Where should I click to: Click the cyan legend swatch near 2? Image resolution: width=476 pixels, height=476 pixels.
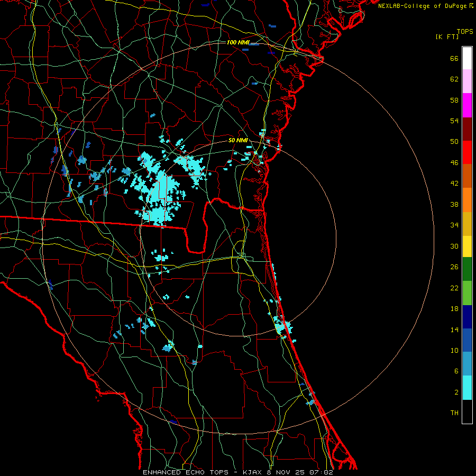click(467, 388)
